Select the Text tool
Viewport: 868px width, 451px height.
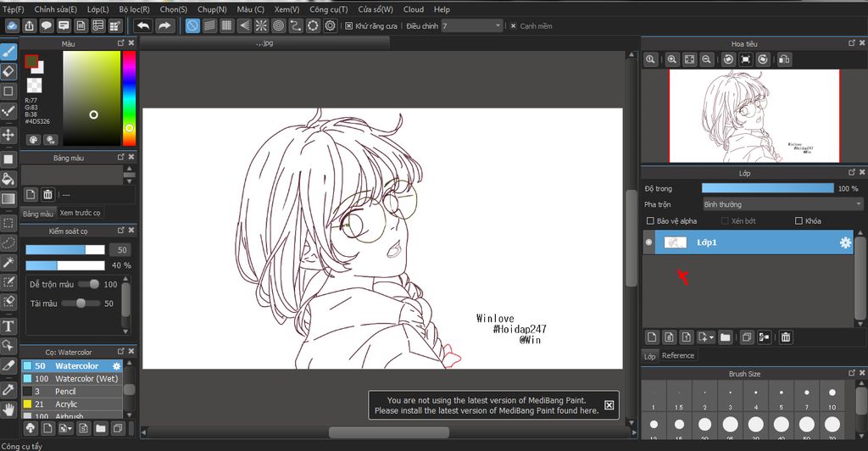pyautogui.click(x=8, y=326)
